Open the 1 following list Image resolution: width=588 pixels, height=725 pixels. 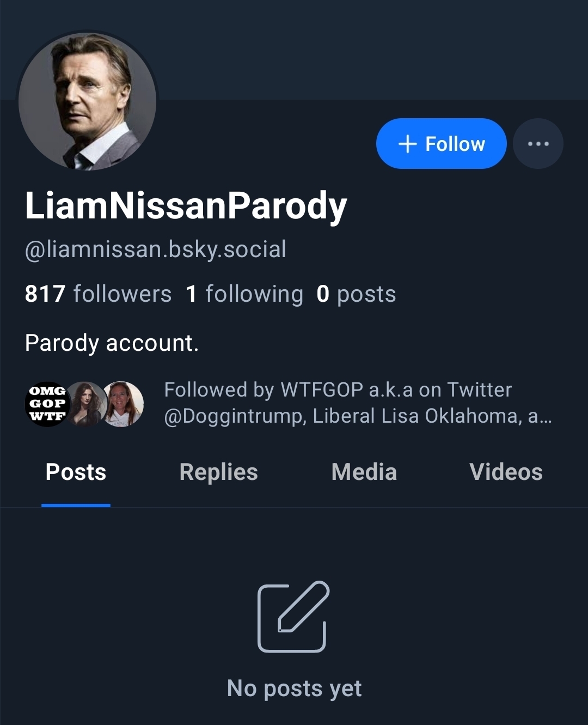pos(244,294)
